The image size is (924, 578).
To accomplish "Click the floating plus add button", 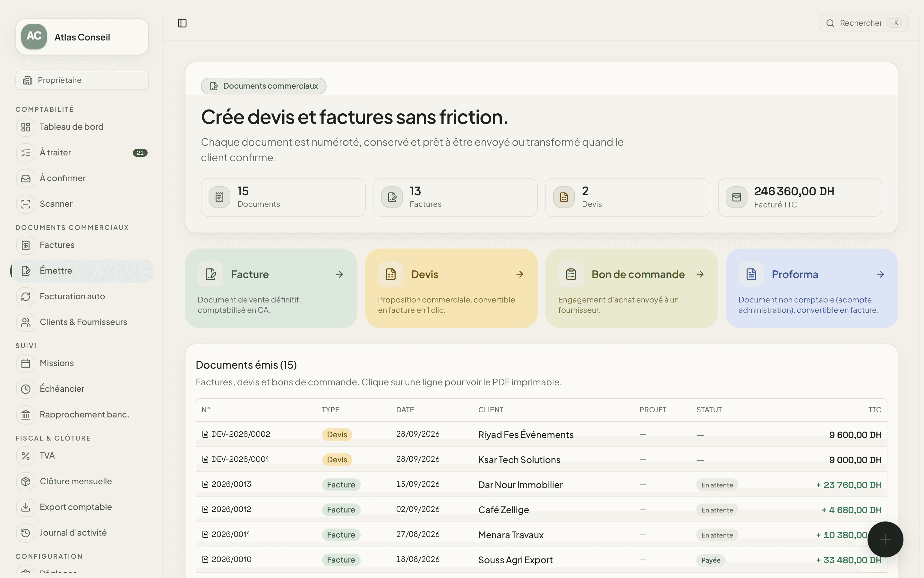I will tap(885, 539).
